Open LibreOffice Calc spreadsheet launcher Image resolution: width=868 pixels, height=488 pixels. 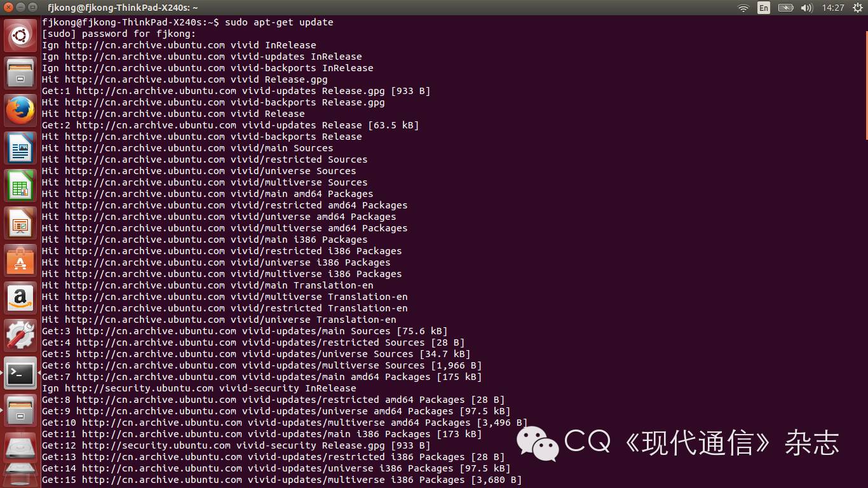tap(20, 186)
